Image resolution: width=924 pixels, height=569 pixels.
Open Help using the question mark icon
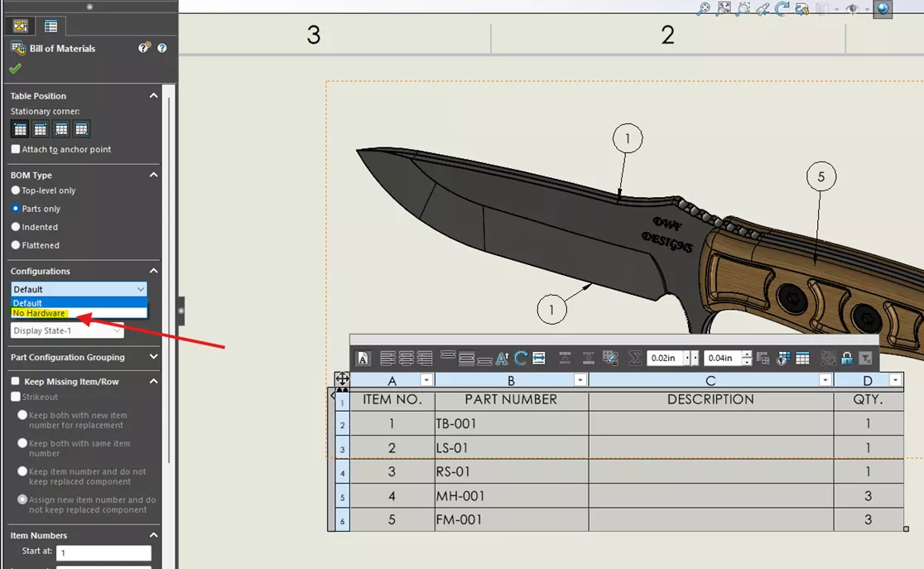(161, 47)
